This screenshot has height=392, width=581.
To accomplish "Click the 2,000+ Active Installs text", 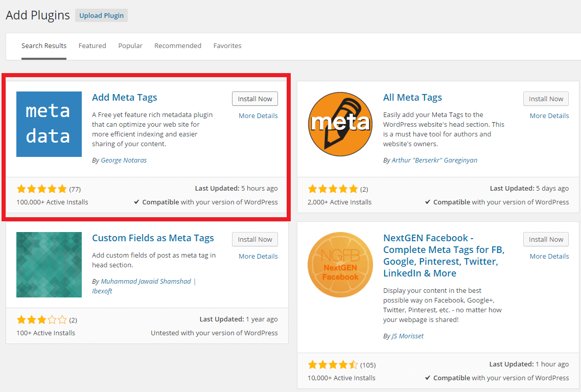I will click(x=339, y=202).
